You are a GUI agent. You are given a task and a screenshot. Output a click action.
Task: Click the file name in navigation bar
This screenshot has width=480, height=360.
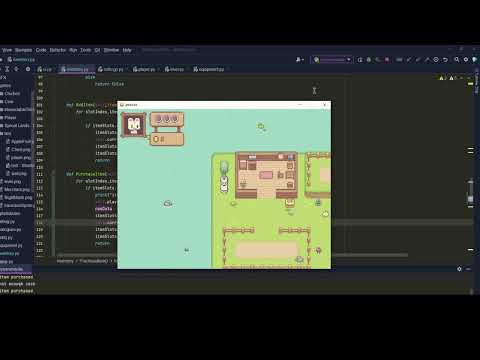pos(21,60)
